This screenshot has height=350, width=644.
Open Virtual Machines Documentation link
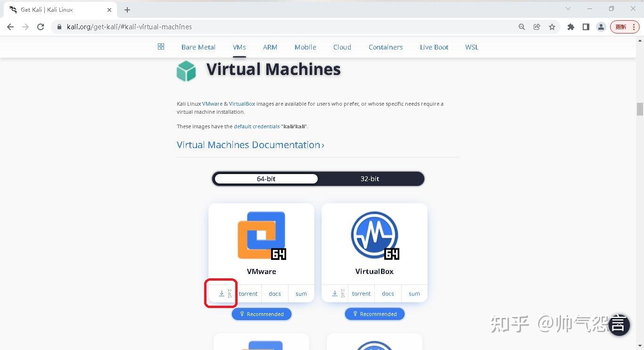point(250,145)
